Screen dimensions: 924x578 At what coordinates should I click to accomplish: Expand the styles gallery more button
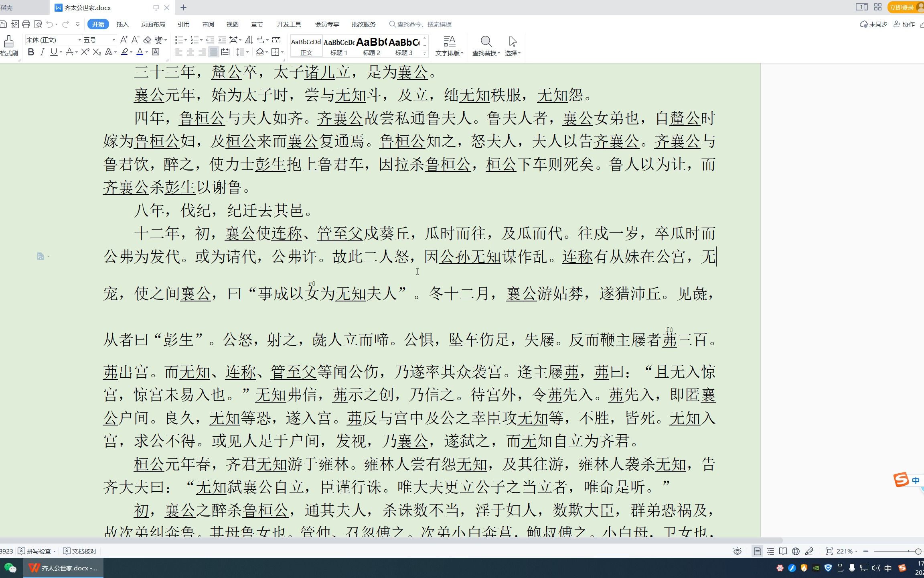coord(425,53)
